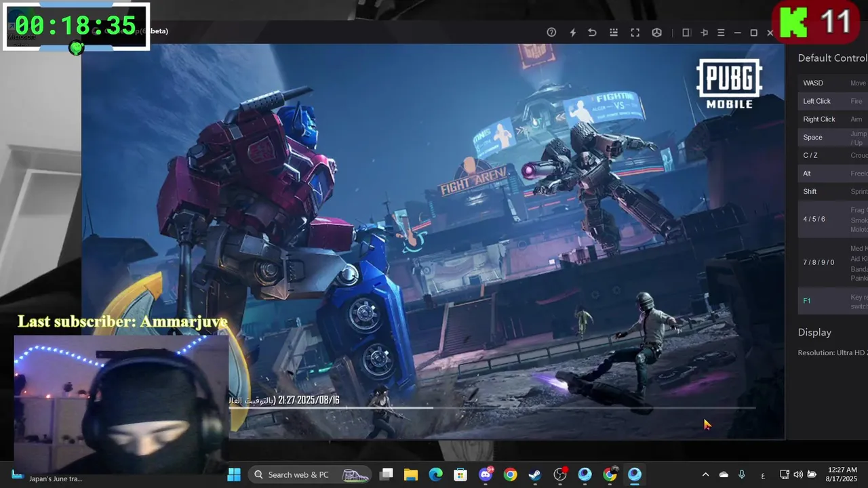
Task: Select the Right Click control row
Action: (x=833, y=119)
